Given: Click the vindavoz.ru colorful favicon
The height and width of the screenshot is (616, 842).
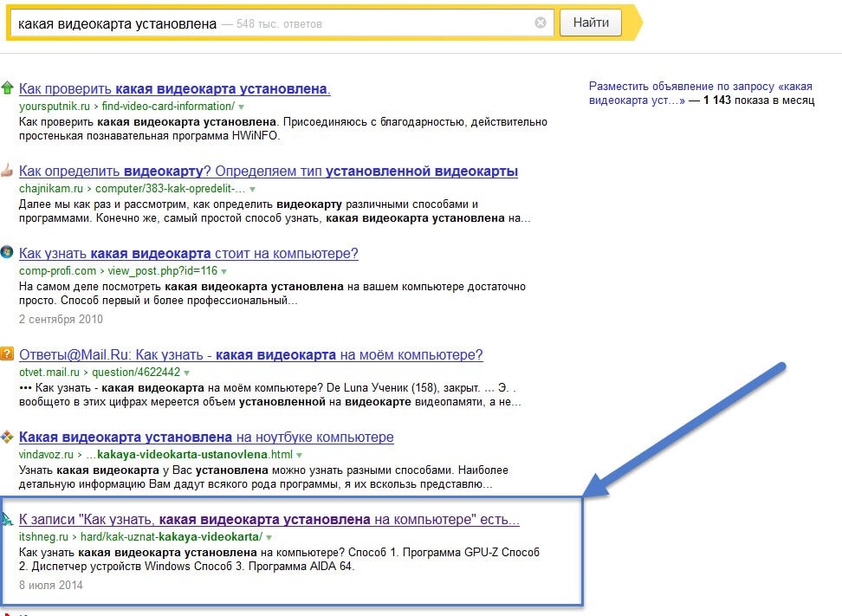Looking at the screenshot, I should (7, 437).
